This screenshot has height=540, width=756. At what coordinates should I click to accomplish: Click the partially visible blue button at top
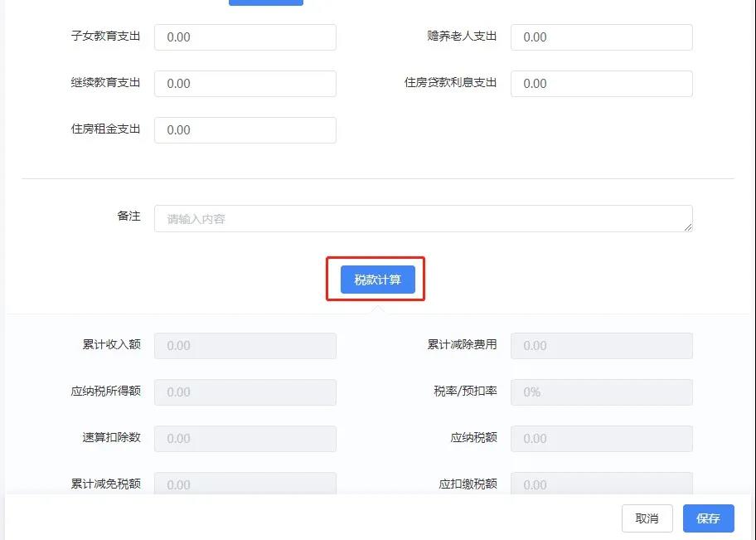[x=265, y=2]
